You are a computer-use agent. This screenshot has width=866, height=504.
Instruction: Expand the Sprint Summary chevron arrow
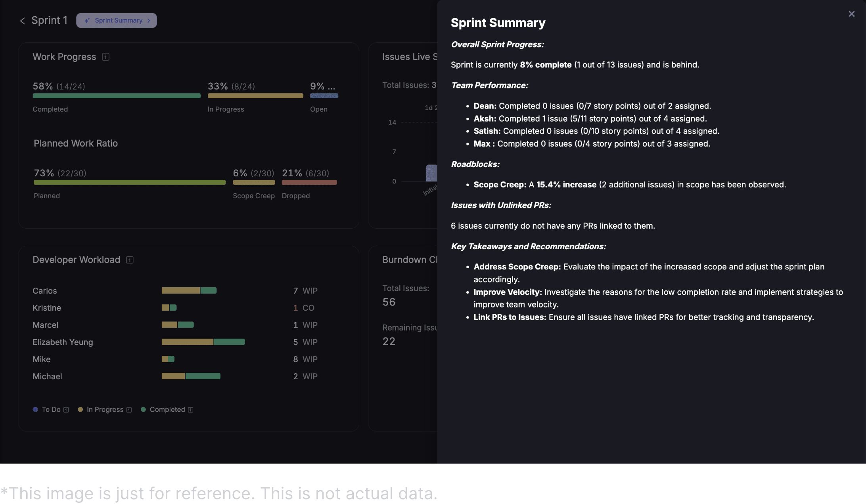click(149, 21)
